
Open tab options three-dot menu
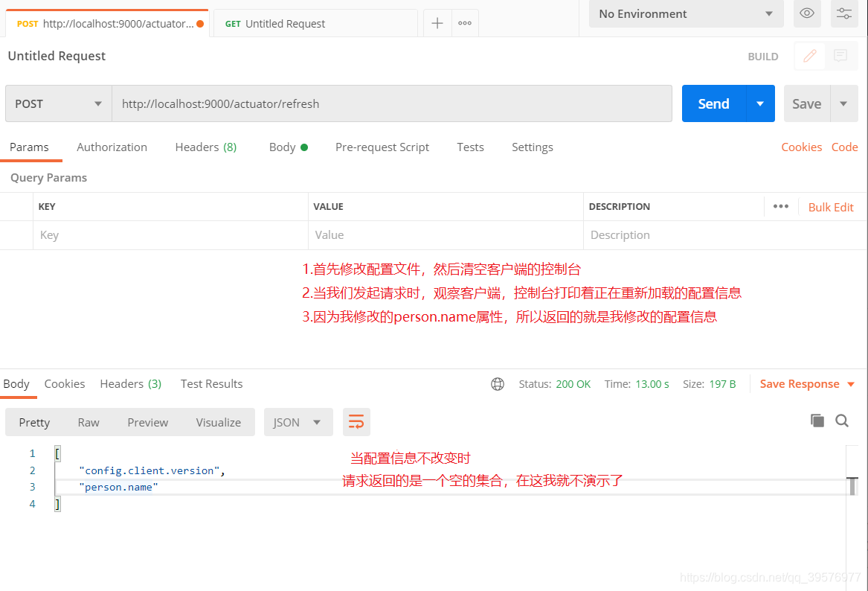465,23
